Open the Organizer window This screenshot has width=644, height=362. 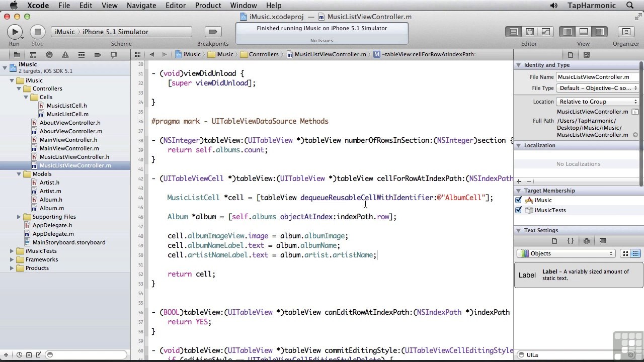(626, 32)
